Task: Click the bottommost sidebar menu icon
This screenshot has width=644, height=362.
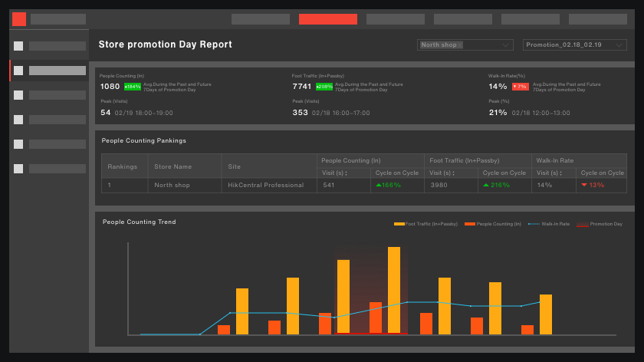Action: [x=18, y=169]
